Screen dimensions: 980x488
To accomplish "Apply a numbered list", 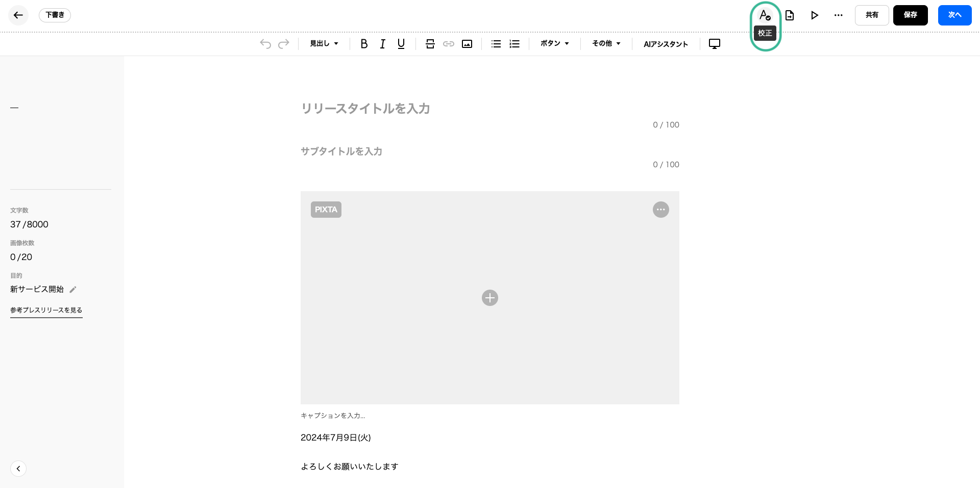I will pyautogui.click(x=514, y=44).
